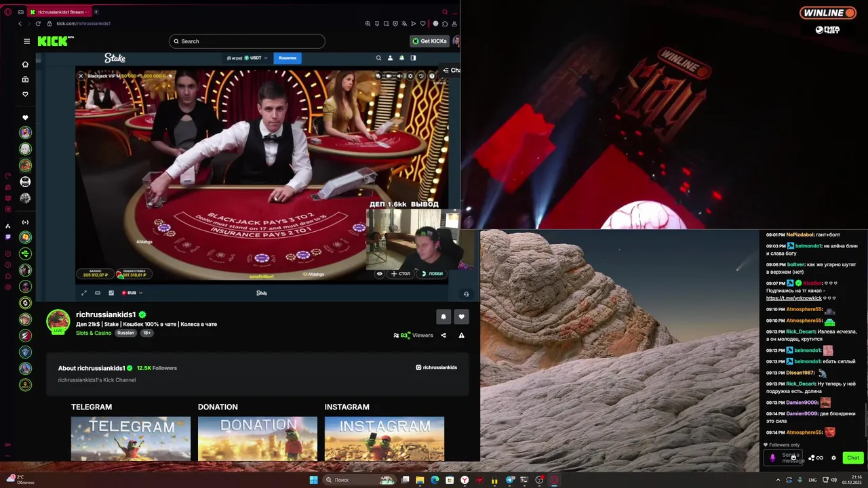
Task: Open richrussiankids Instagram link
Action: (436, 367)
